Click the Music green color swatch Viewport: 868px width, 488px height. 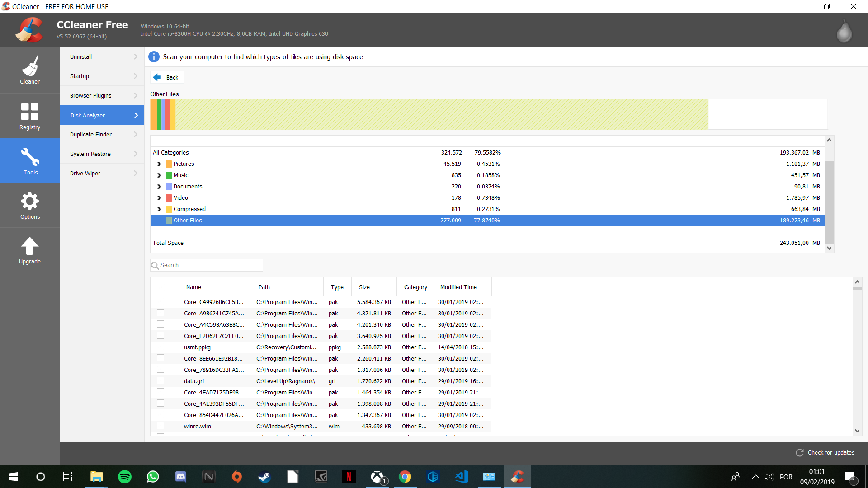(x=169, y=175)
